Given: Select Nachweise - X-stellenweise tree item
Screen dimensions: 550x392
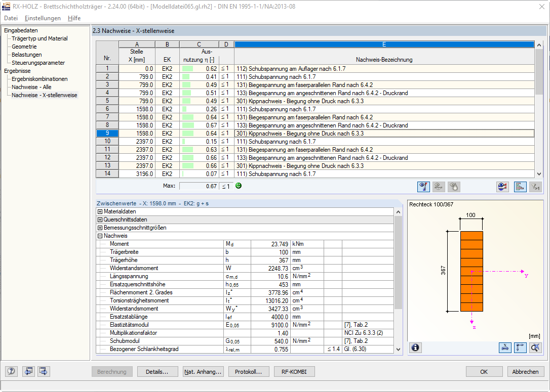Looking at the screenshot, I should [45, 95].
